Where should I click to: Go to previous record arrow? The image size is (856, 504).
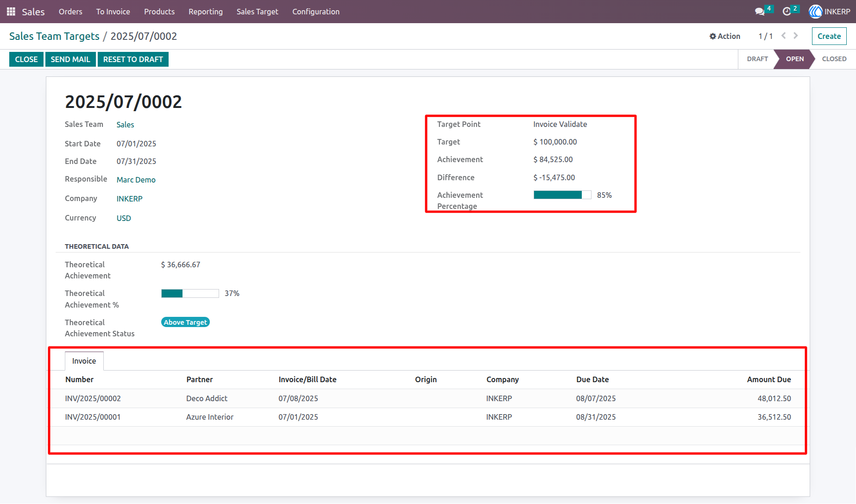[x=783, y=36]
